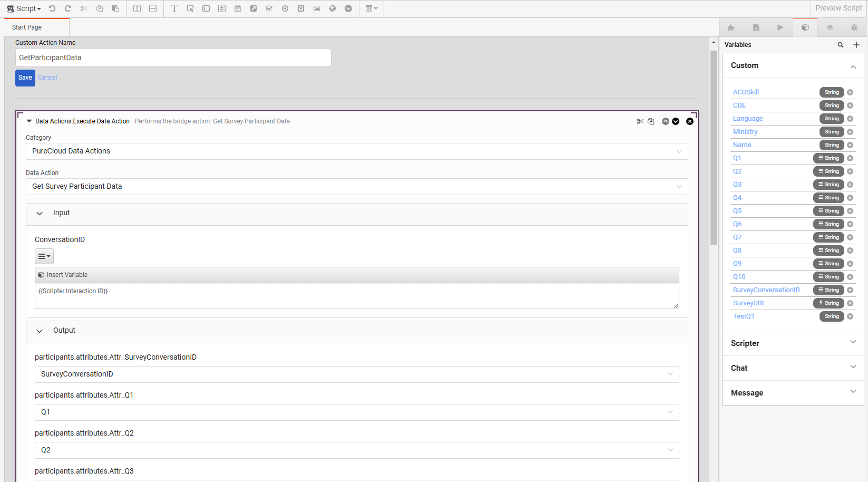868x482 pixels.
Task: Insert a horizontal container component
Action: [153, 8]
